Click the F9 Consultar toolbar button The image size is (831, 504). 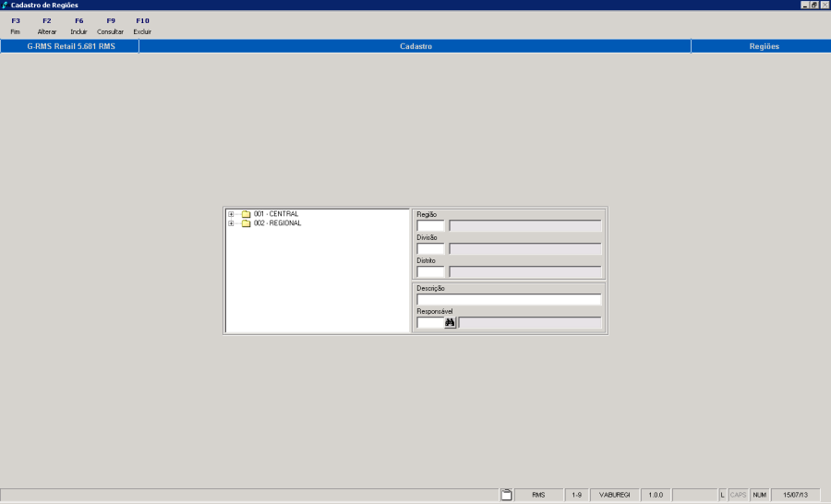[110, 26]
